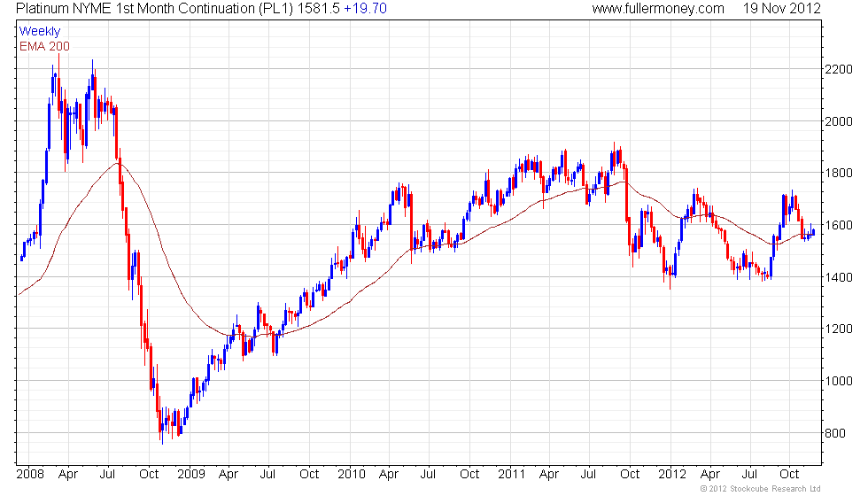Click the 1400 price axis label

pyautogui.click(x=839, y=276)
